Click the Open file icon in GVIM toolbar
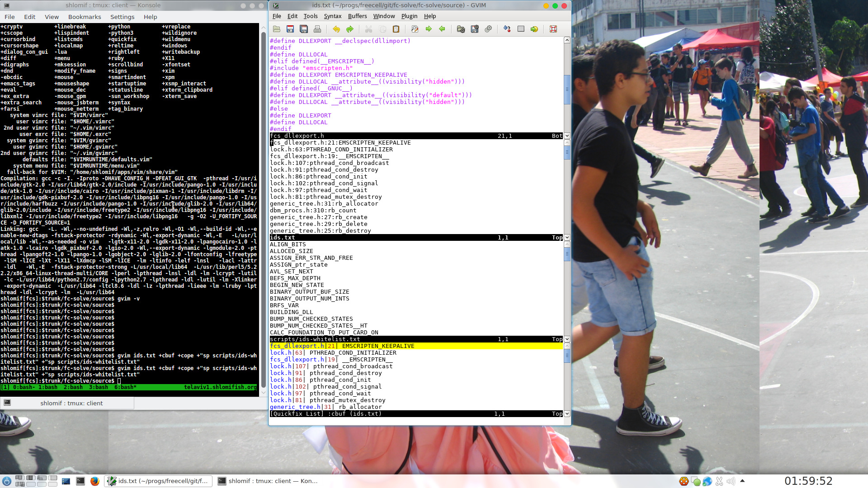The width and height of the screenshot is (868, 488). point(277,29)
